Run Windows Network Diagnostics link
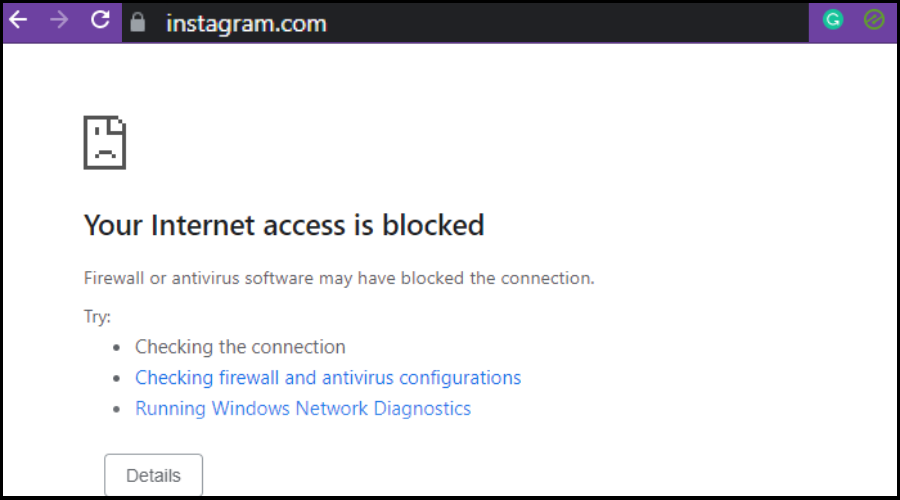The width and height of the screenshot is (900, 500). click(x=303, y=408)
